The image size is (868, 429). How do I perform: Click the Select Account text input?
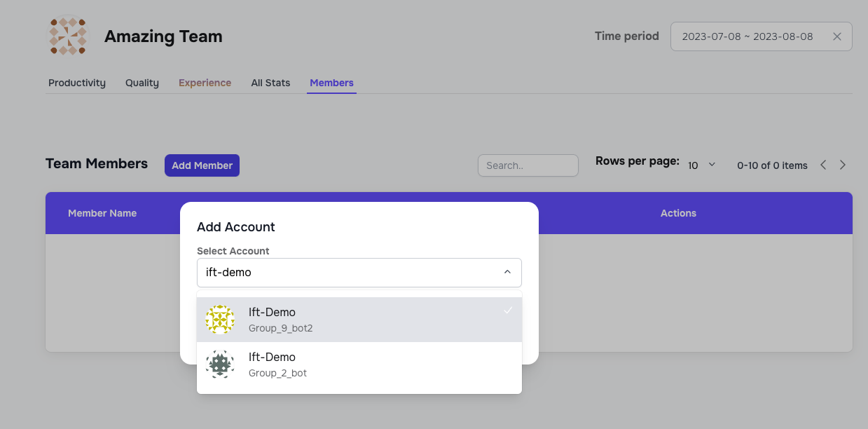[x=347, y=272]
